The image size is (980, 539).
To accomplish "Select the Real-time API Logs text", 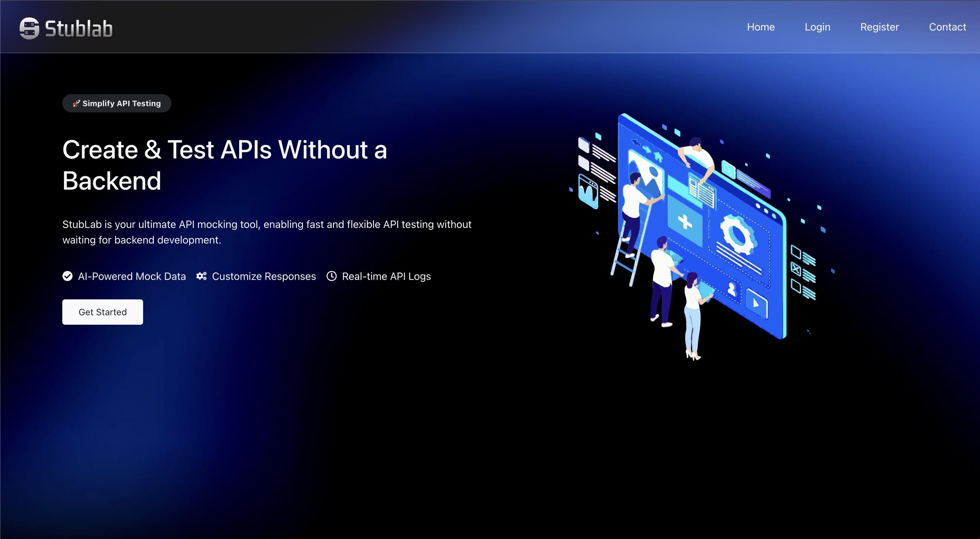I will click(x=386, y=276).
